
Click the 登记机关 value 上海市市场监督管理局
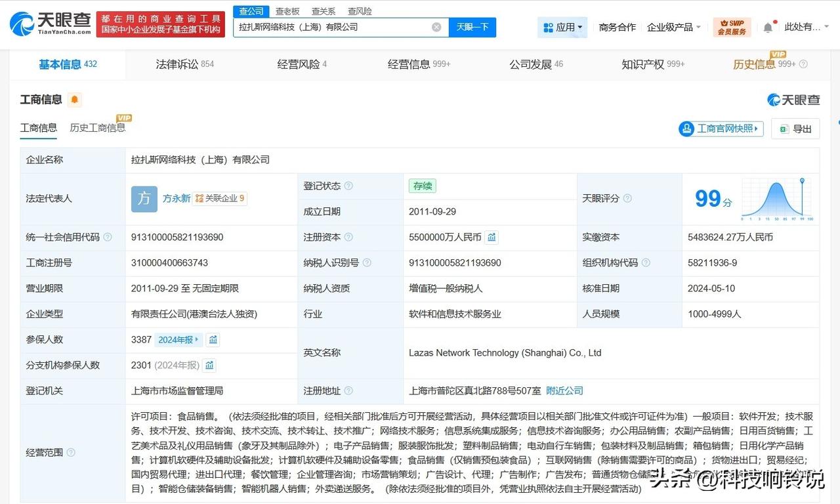[177, 390]
